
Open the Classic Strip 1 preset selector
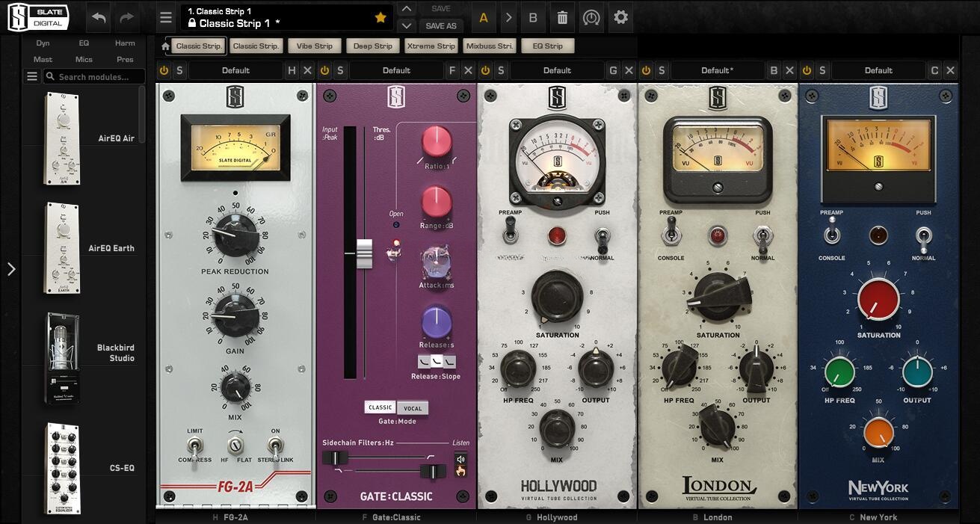tap(288, 17)
